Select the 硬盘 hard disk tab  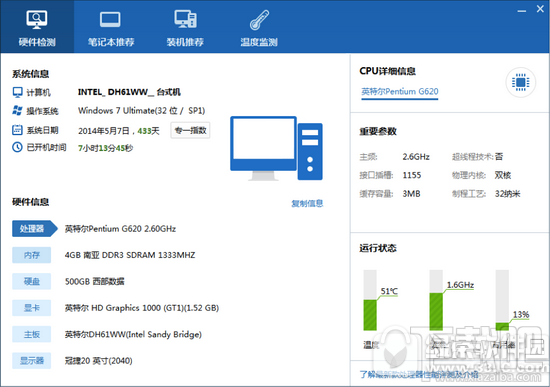(32, 281)
